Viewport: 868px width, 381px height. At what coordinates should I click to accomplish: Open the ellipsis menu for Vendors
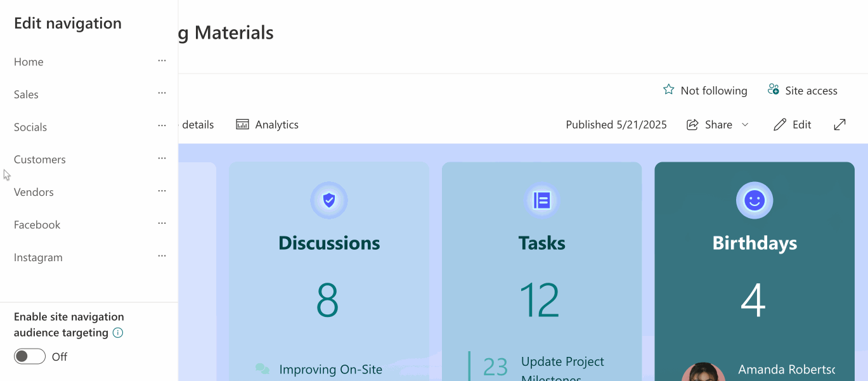tap(162, 191)
